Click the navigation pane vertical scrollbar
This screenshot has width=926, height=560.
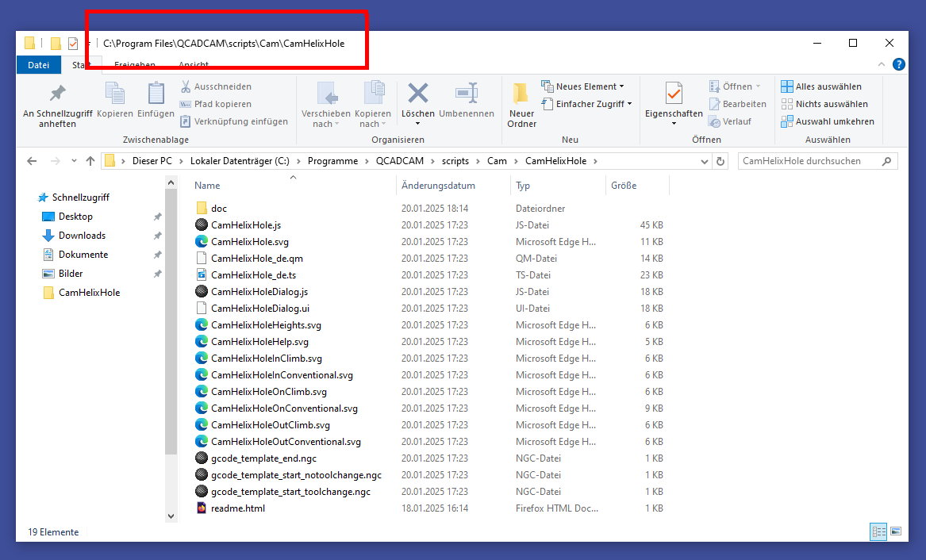coord(171,317)
